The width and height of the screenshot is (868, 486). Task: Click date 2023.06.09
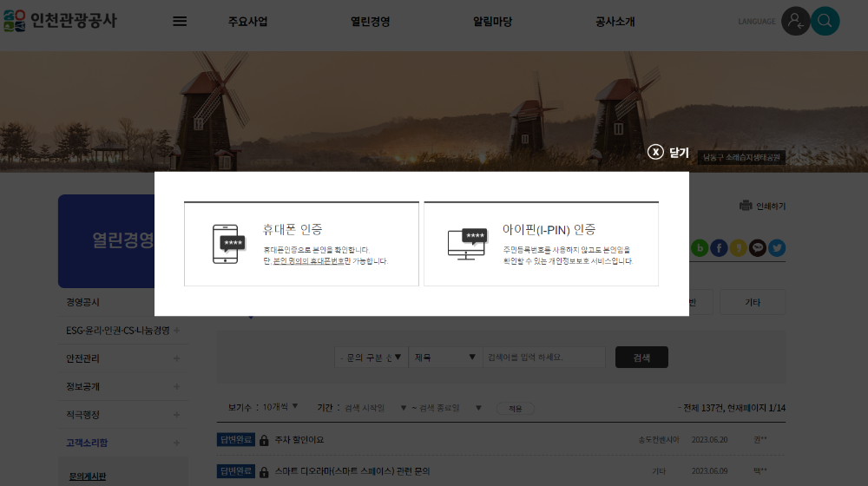click(x=709, y=471)
